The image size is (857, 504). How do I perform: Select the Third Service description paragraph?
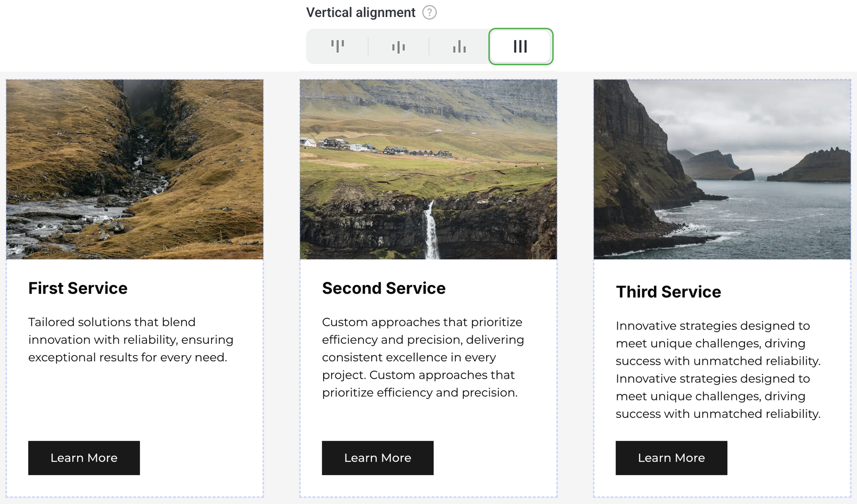click(718, 369)
